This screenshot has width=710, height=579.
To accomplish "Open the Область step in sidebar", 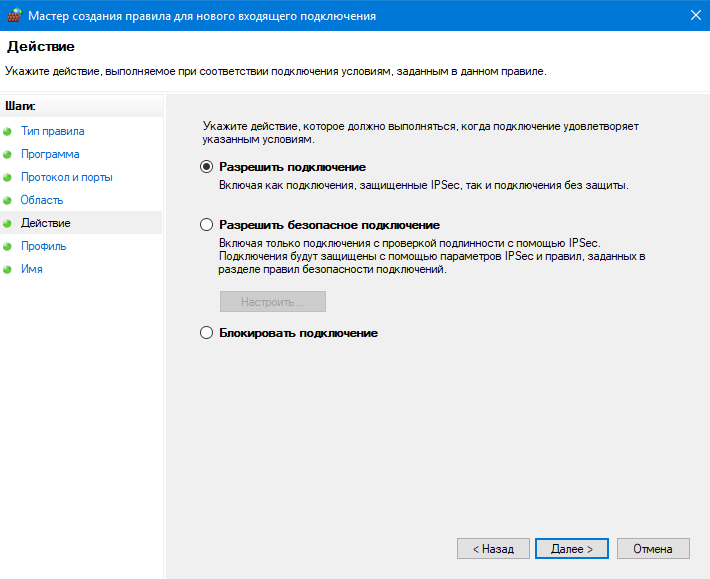I will (42, 200).
